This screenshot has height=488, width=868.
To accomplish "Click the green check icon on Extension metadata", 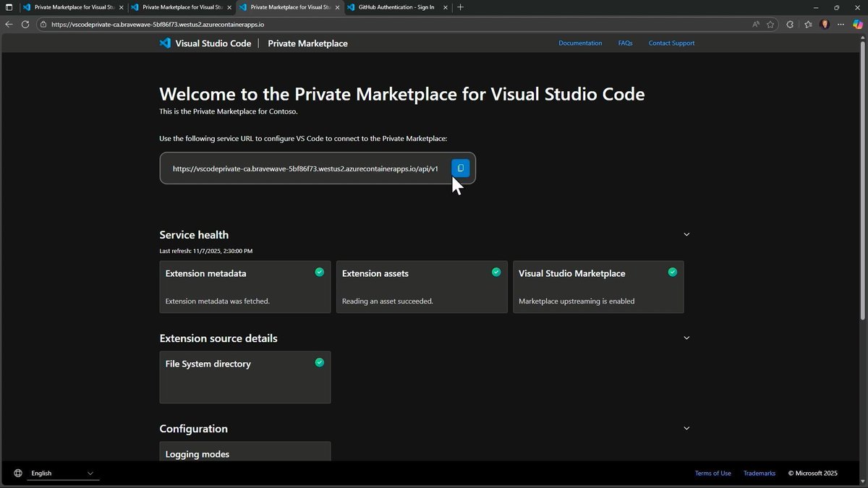I will pos(319,272).
